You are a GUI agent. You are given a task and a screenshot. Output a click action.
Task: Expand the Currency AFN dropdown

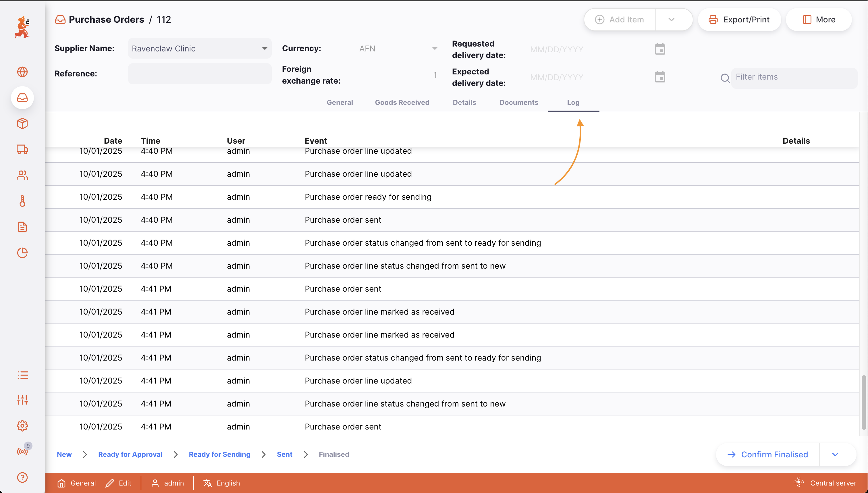point(435,49)
